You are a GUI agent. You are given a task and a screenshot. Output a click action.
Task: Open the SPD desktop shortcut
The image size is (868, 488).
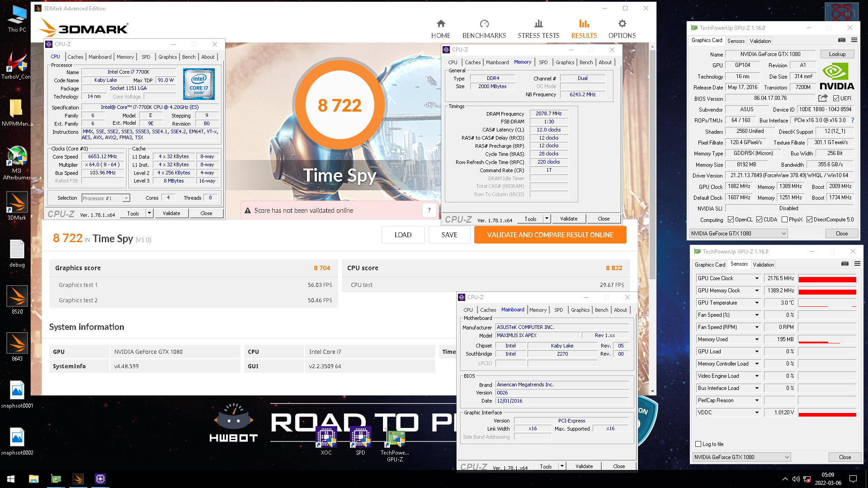pos(360,441)
